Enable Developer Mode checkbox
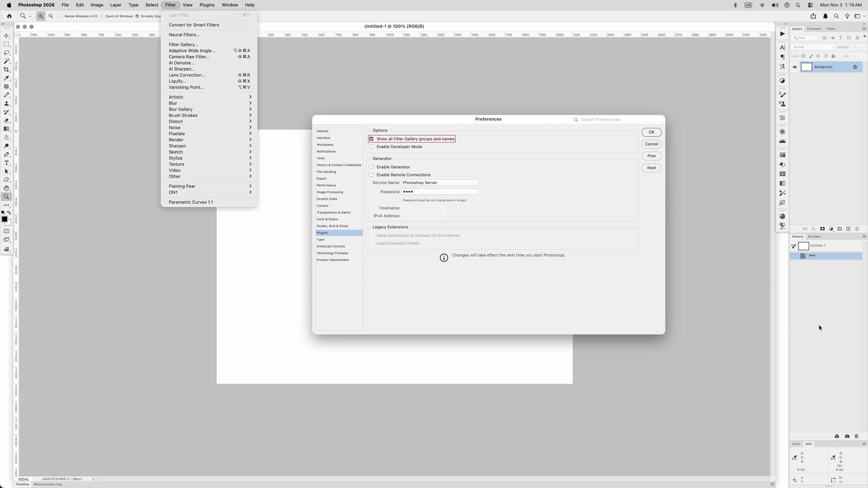The image size is (868, 488). tap(371, 147)
